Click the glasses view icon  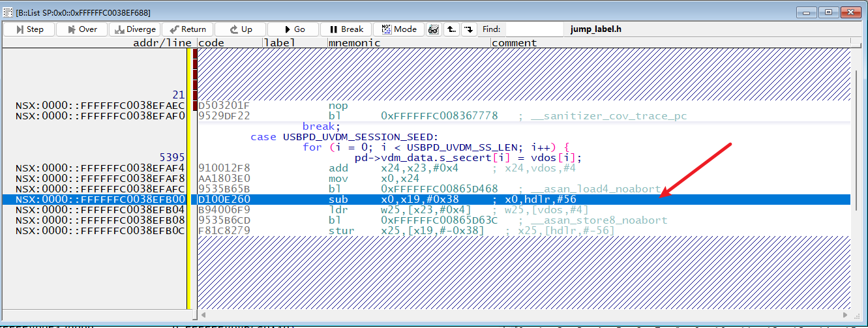pyautogui.click(x=434, y=29)
